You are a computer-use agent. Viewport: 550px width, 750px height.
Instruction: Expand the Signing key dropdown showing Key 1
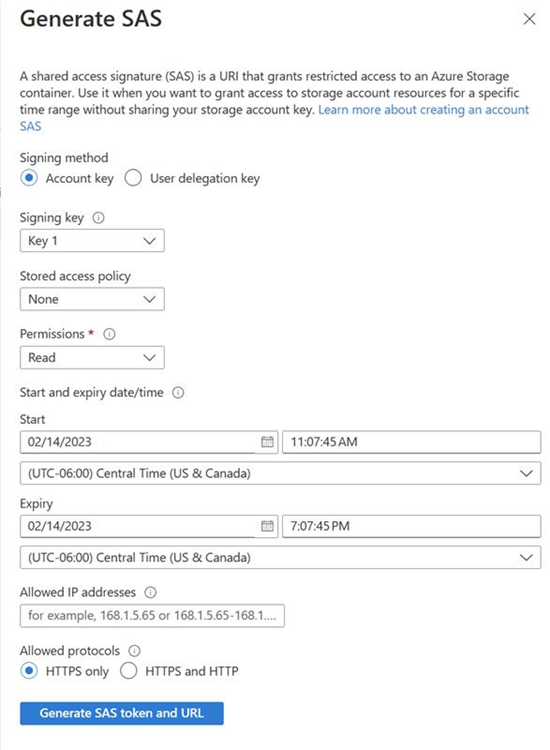[92, 241]
